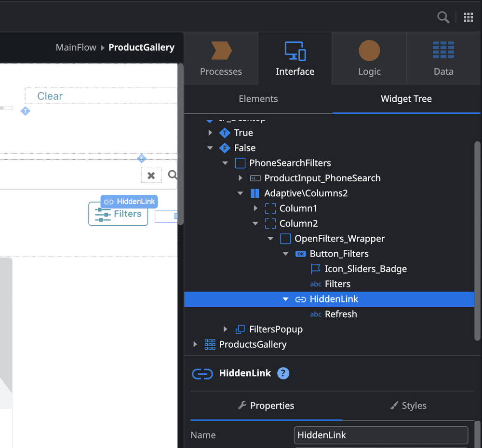Expand the FiltersPopup node
482x448 pixels.
tap(225, 329)
